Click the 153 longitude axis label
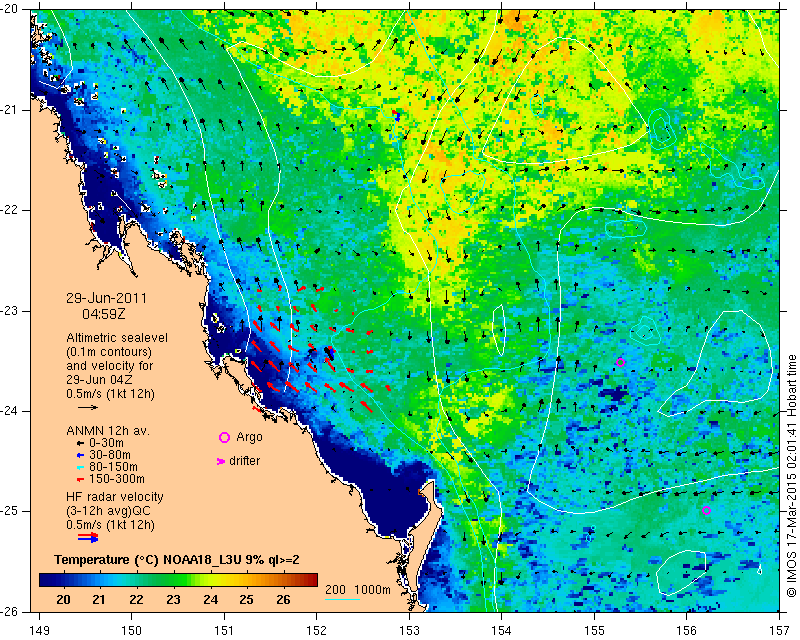The image size is (800, 640). [409, 630]
